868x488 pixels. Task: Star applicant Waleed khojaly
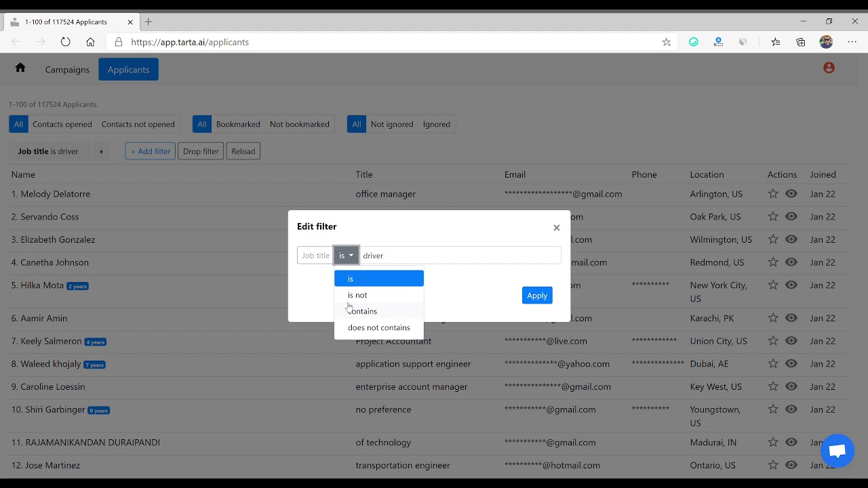click(x=773, y=364)
